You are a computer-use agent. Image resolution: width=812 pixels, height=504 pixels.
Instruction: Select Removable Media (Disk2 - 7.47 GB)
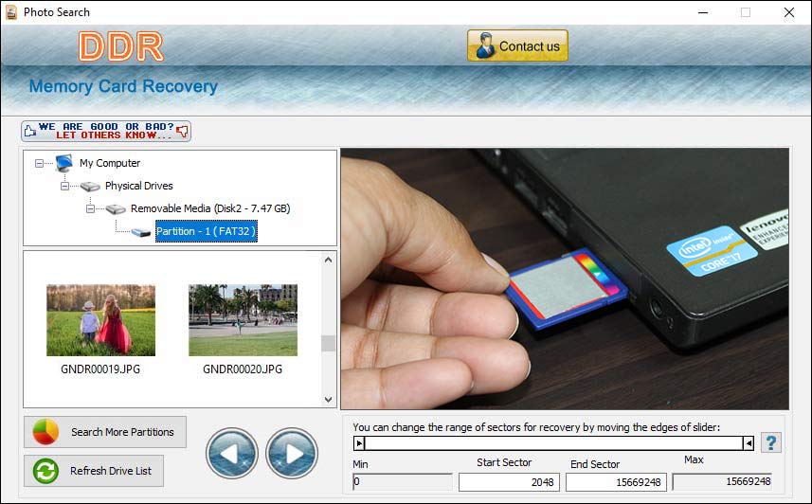(x=210, y=208)
